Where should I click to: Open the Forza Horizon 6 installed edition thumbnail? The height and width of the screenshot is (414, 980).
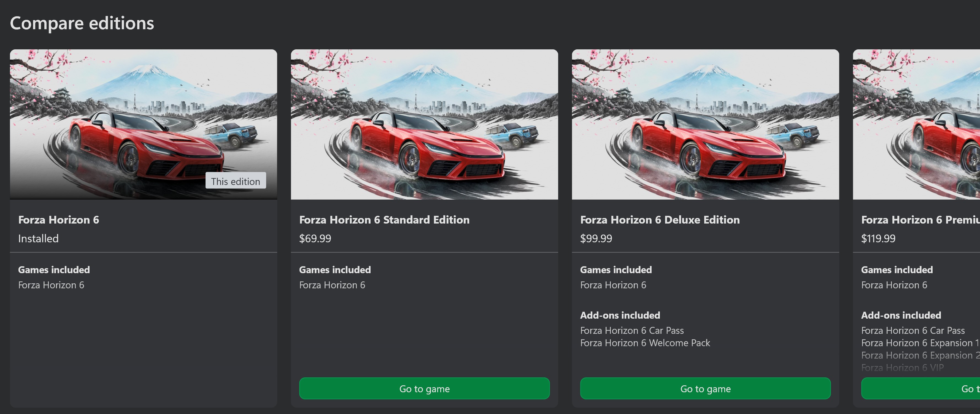click(x=144, y=124)
